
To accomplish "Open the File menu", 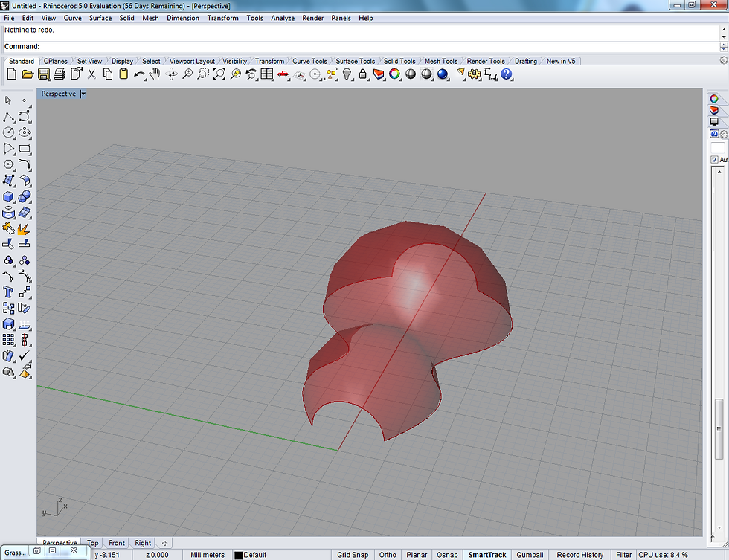I will point(9,18).
